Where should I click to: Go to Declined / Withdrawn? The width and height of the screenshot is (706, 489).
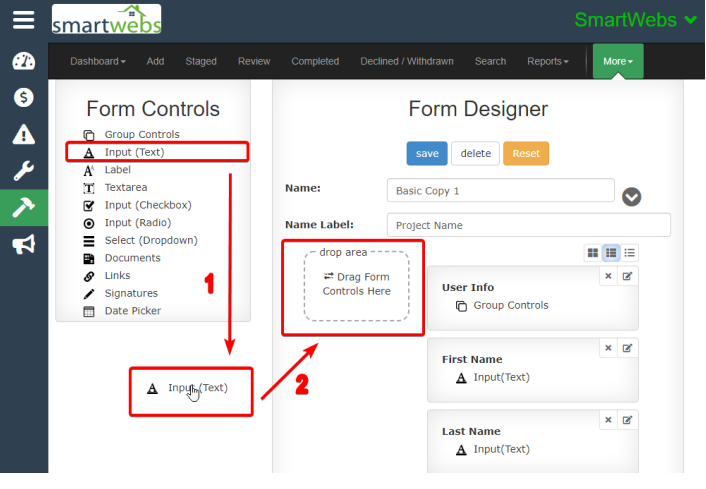[x=407, y=61]
